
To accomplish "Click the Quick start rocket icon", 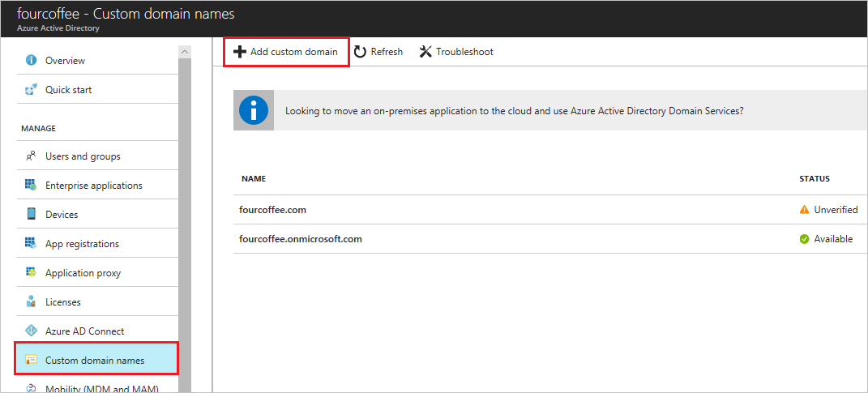I will tap(32, 89).
